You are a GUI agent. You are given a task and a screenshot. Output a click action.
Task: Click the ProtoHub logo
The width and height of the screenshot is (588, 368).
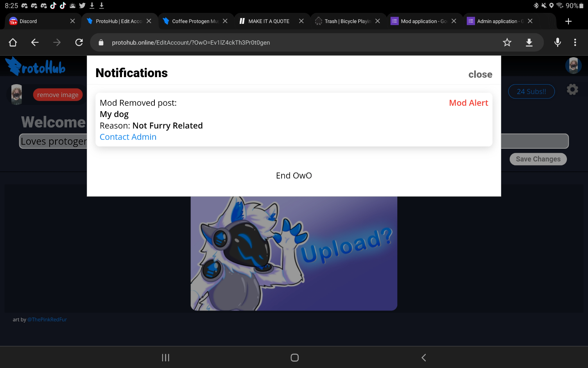[36, 67]
